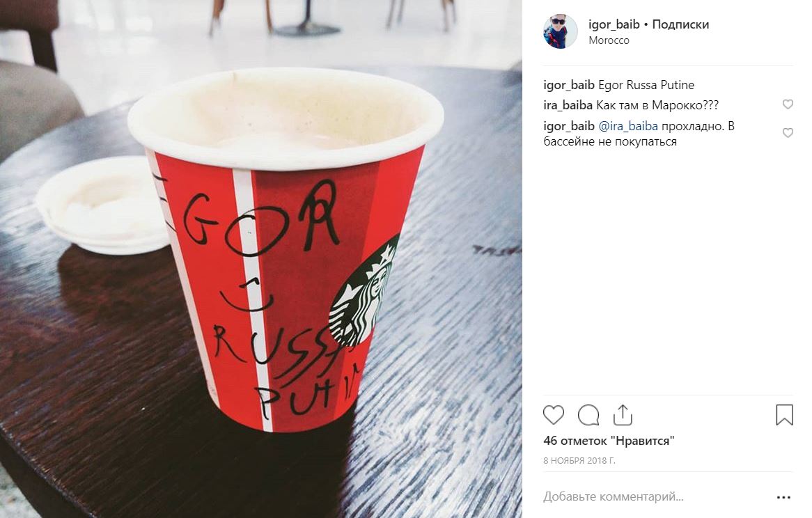
Task: Like igor_baib's reply comment heart
Action: coord(788,133)
